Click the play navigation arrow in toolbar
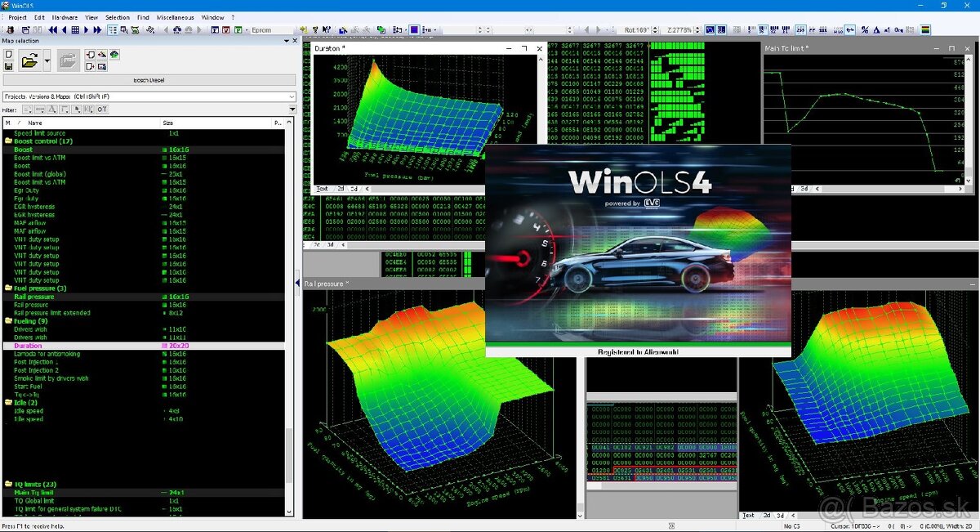The height and width of the screenshot is (532, 980). coord(86,29)
